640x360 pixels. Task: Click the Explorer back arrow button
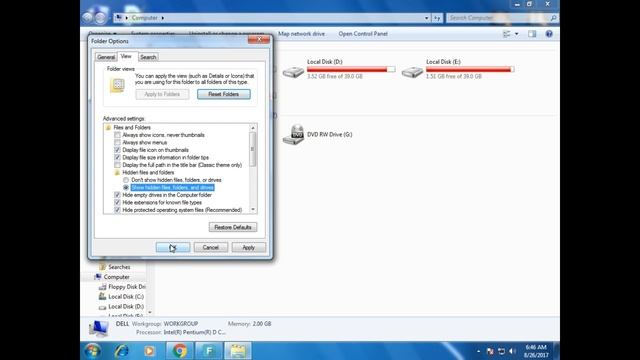[x=87, y=18]
